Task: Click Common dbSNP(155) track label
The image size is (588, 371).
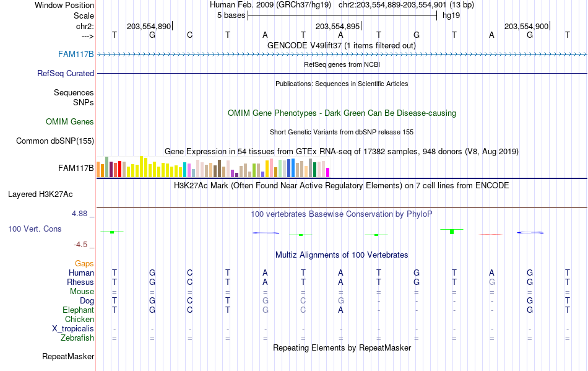Action: pos(54,141)
